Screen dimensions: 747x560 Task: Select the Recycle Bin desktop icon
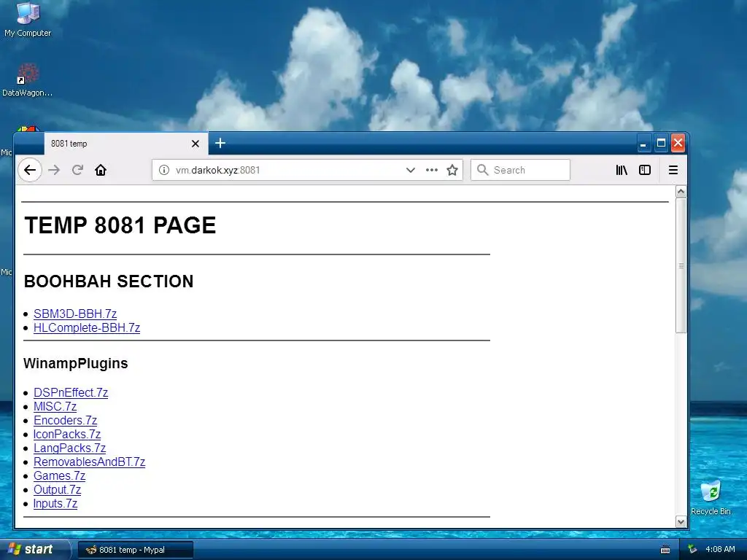click(x=711, y=497)
